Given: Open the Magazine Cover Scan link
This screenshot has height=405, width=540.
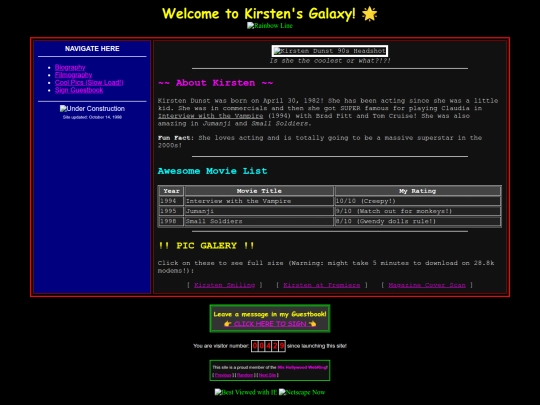Looking at the screenshot, I should click(x=427, y=285).
